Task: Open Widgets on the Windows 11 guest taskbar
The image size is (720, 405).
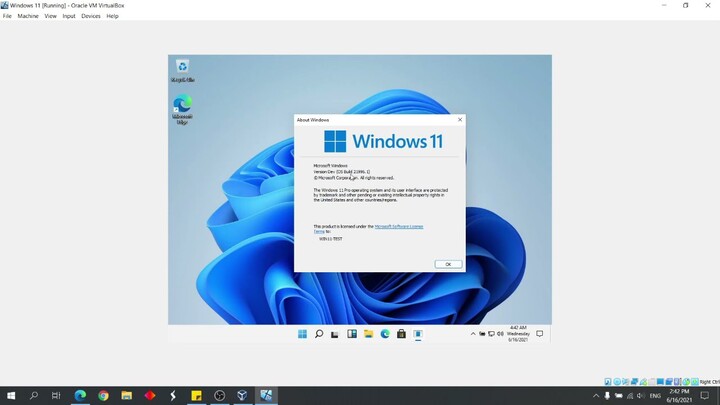Action: (x=352, y=334)
